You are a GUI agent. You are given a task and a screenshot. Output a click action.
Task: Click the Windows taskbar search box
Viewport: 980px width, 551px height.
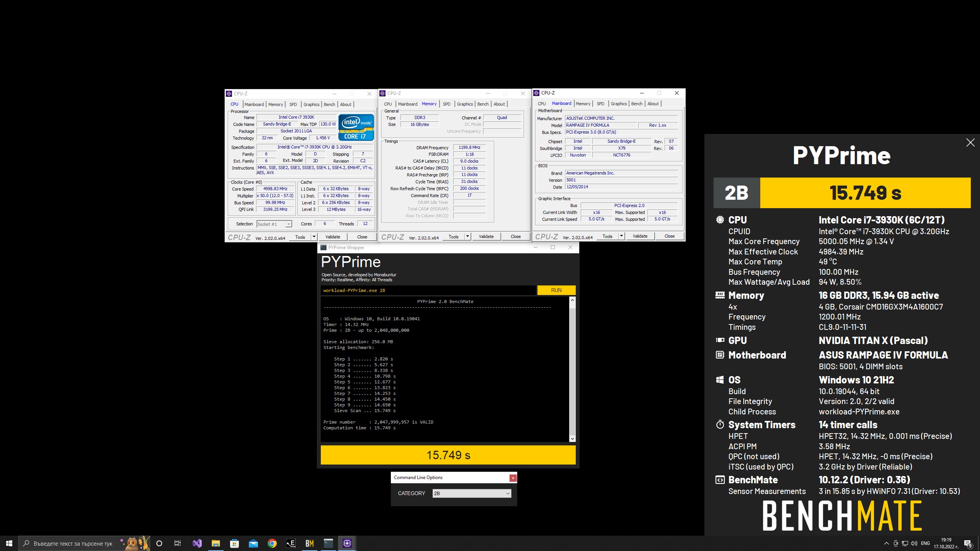(x=84, y=543)
